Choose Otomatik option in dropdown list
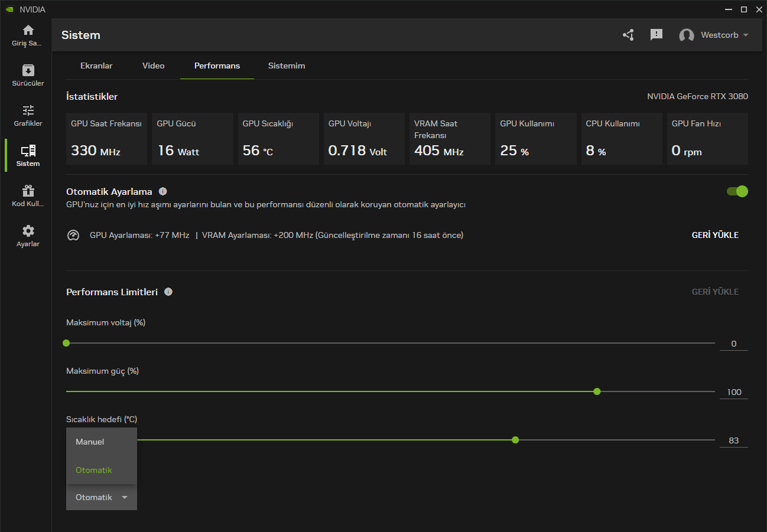This screenshot has height=532, width=767. click(94, 470)
